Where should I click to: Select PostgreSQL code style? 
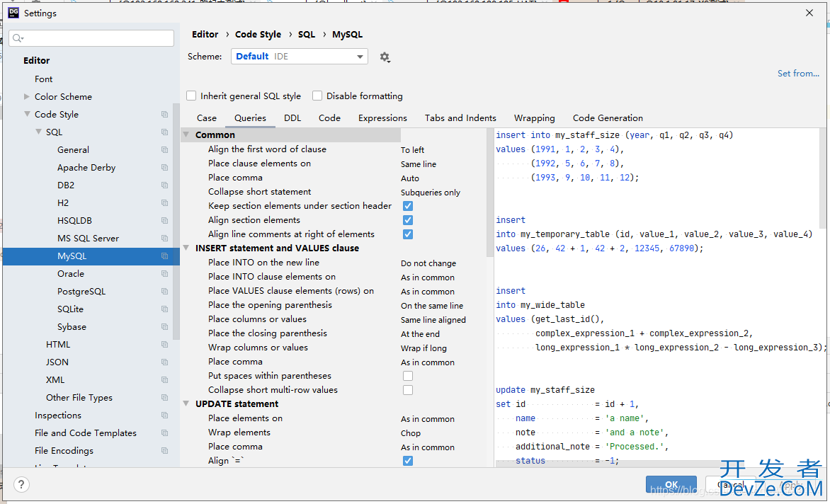pos(81,292)
